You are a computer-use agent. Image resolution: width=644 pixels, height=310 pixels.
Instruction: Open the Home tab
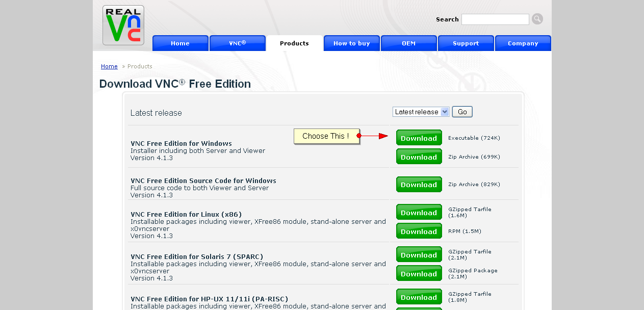(x=180, y=43)
